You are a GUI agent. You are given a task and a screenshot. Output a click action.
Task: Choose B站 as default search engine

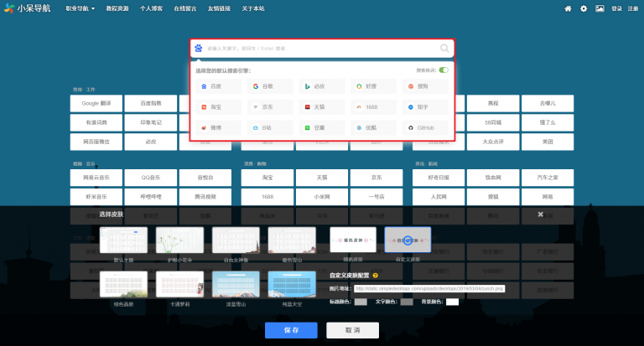coord(270,127)
